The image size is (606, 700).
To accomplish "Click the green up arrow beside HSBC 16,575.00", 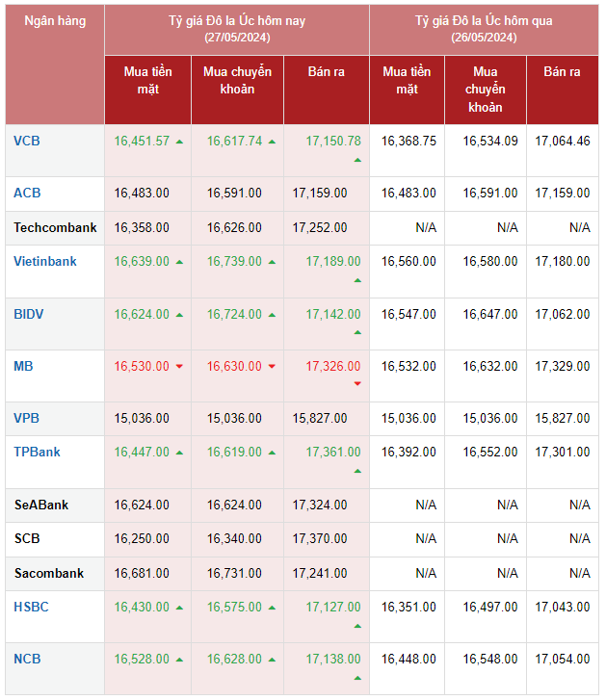I will (x=272, y=608).
